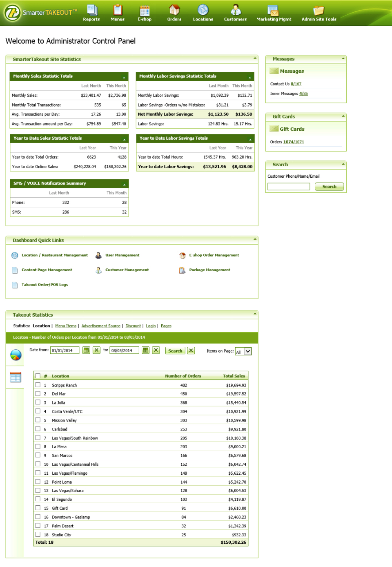Click Search button in Takeout Statistics

(x=175, y=351)
